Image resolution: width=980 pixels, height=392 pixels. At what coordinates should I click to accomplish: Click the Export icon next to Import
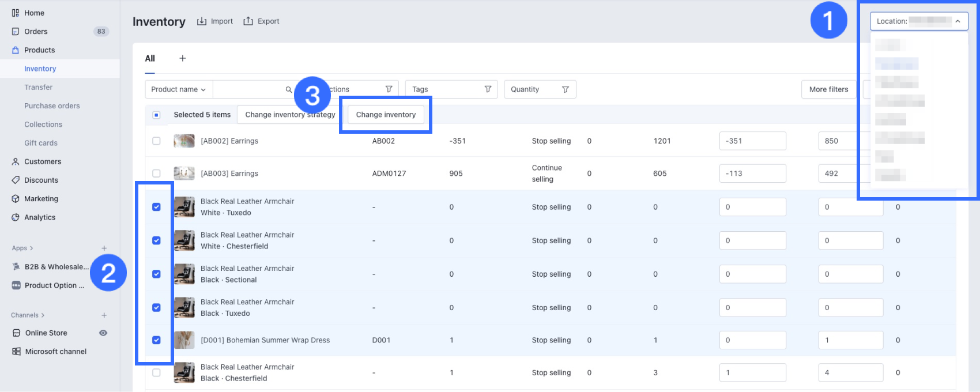coord(248,21)
